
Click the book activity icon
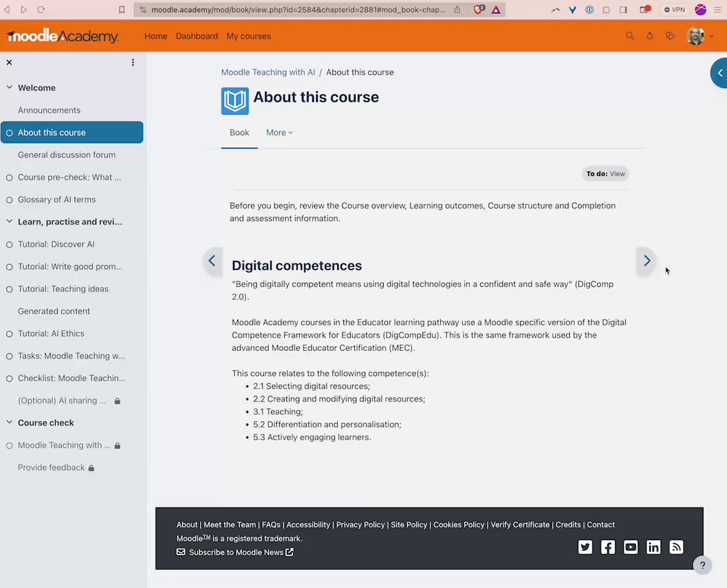[x=235, y=101]
